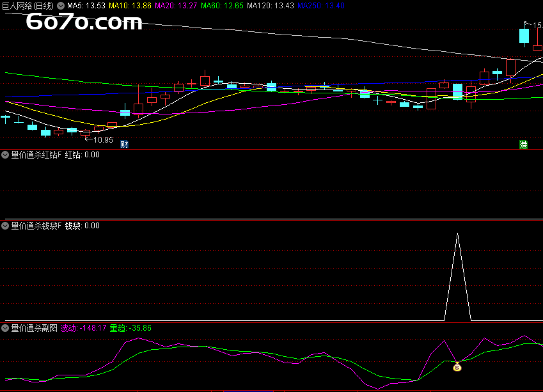543x392 pixels.
Task: Select the MA20: 13.27 label
Action: [x=176, y=6]
